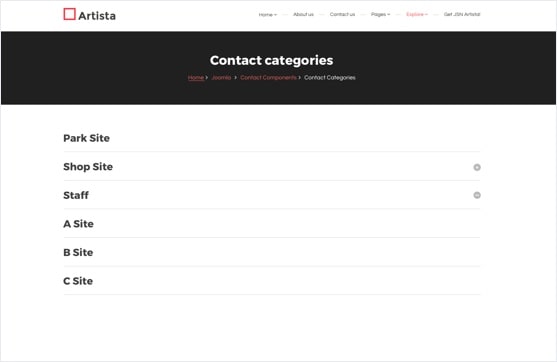Click Joomla breadcrumb link

pyautogui.click(x=221, y=77)
